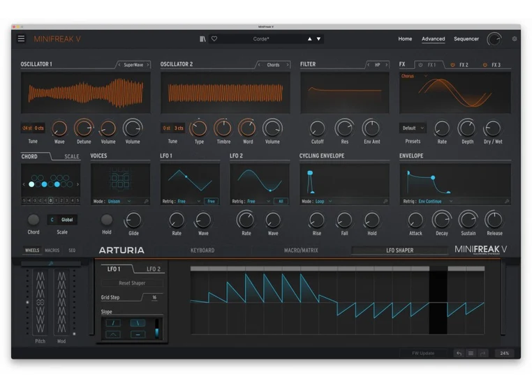The height and width of the screenshot is (392, 532).
Task: Select the Advanced view tab
Action: click(434, 39)
